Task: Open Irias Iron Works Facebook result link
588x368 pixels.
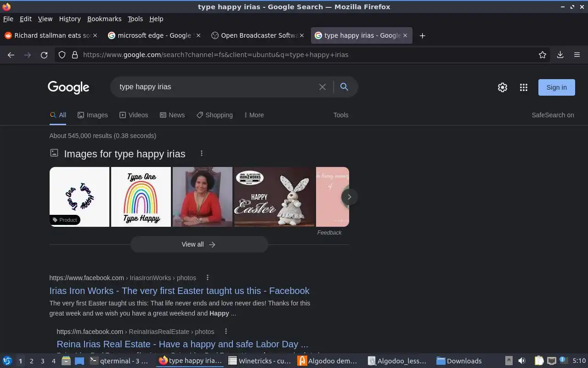Action: click(x=179, y=291)
